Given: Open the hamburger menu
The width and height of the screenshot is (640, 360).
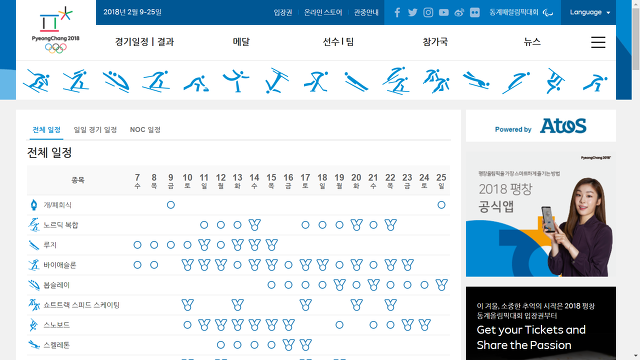Looking at the screenshot, I should (x=598, y=42).
